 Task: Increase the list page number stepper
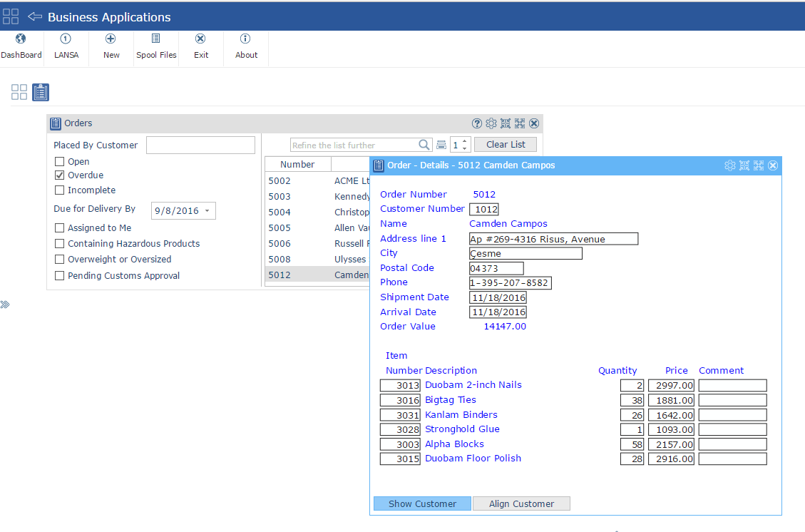(466, 141)
